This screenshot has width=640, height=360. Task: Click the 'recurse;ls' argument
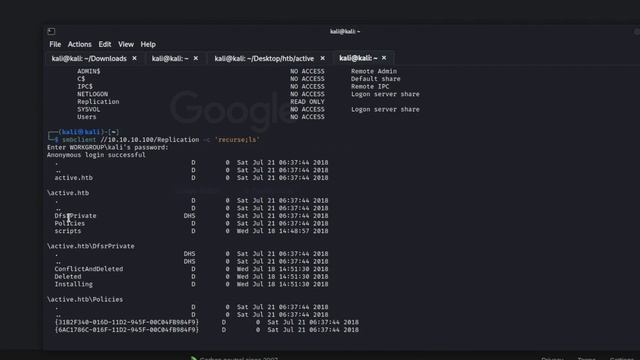tap(238, 140)
